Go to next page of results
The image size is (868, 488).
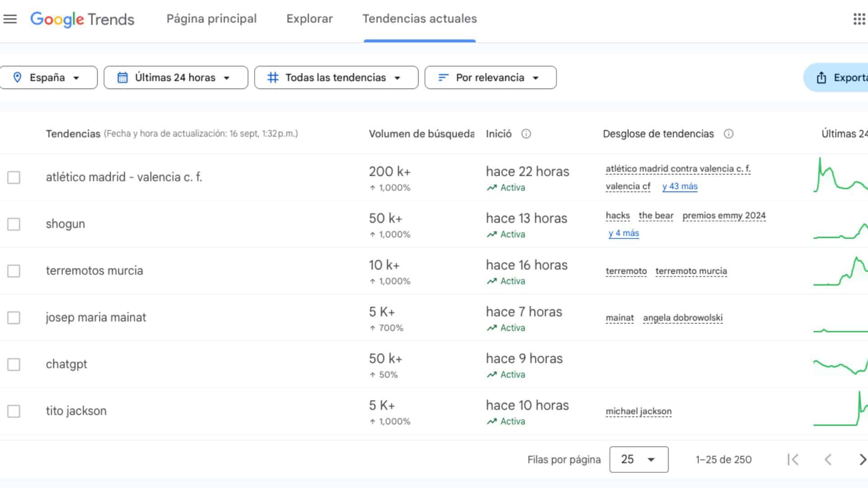tap(862, 460)
